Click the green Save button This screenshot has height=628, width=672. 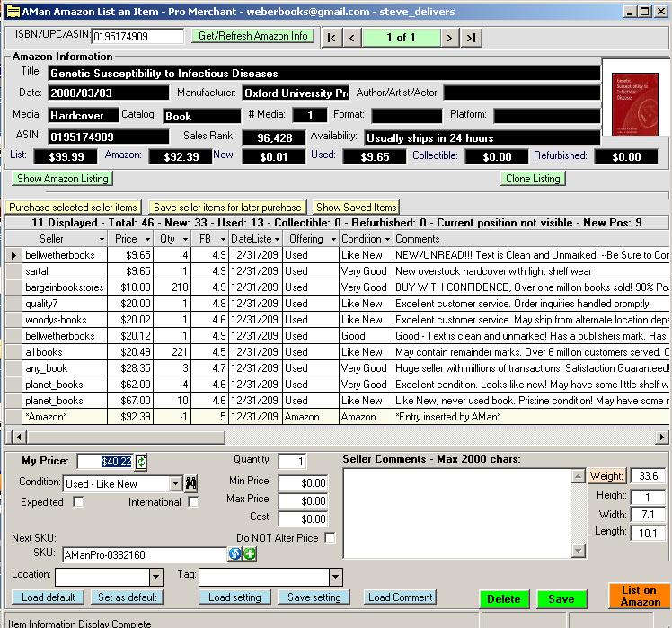coord(561,599)
